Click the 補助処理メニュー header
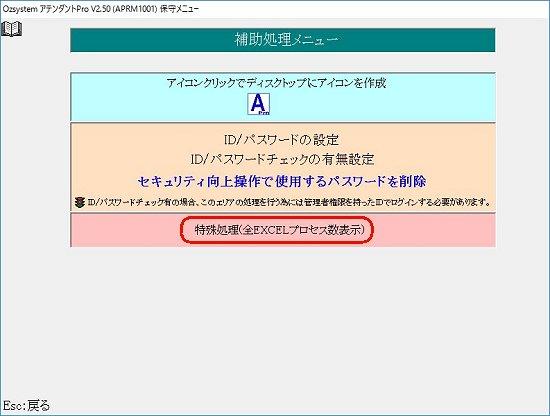The width and height of the screenshot is (550, 416). (283, 40)
